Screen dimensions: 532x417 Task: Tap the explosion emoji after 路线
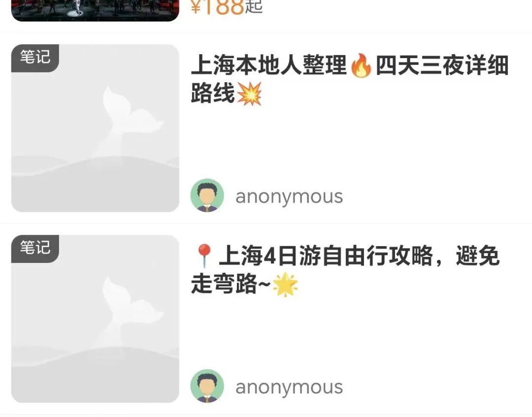click(x=249, y=94)
